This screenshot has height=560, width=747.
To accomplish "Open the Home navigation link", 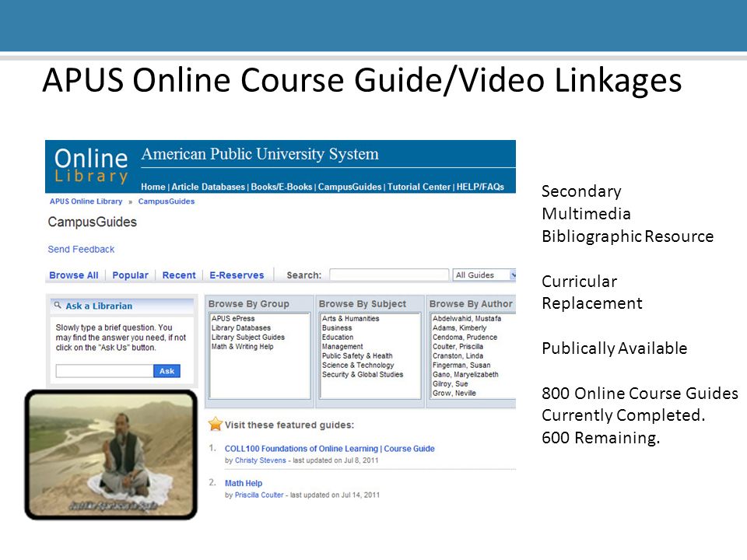I will click(x=153, y=187).
